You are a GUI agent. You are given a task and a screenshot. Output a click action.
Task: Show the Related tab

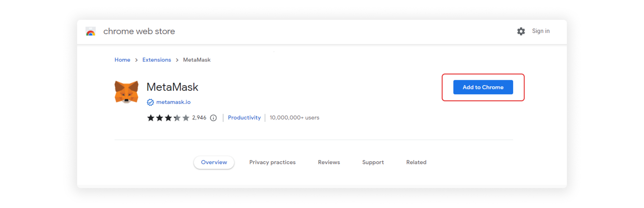point(416,162)
